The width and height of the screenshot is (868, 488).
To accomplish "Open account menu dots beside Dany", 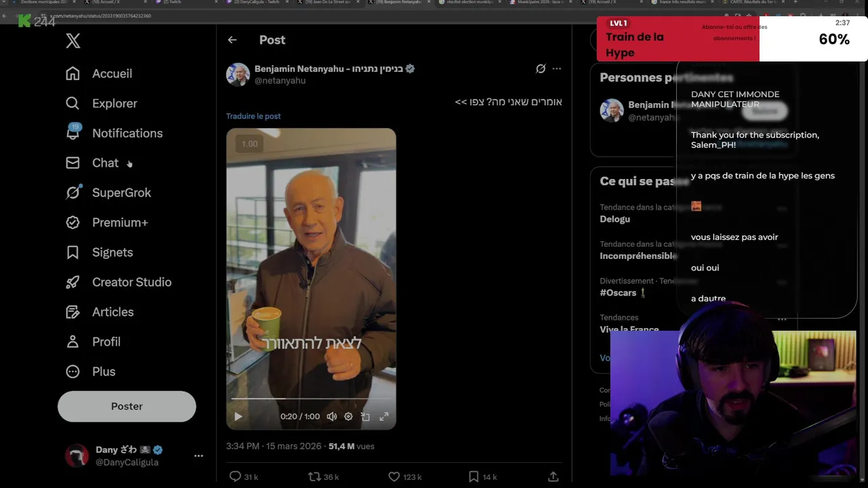I will pyautogui.click(x=199, y=455).
